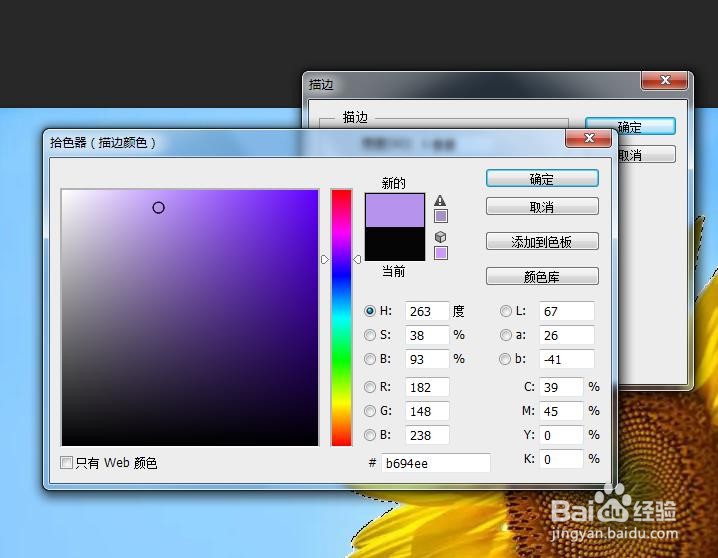The height and width of the screenshot is (558, 718).
Task: Select the R red radio button
Action: (370, 387)
